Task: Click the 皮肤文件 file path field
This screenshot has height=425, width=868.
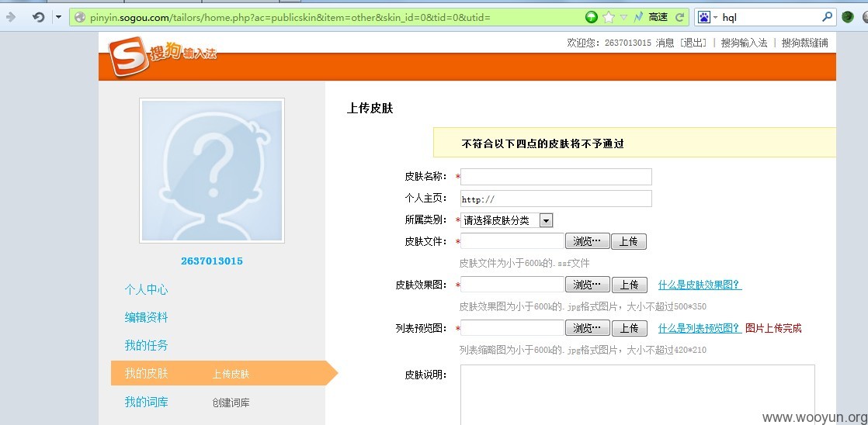Action: pyautogui.click(x=512, y=241)
